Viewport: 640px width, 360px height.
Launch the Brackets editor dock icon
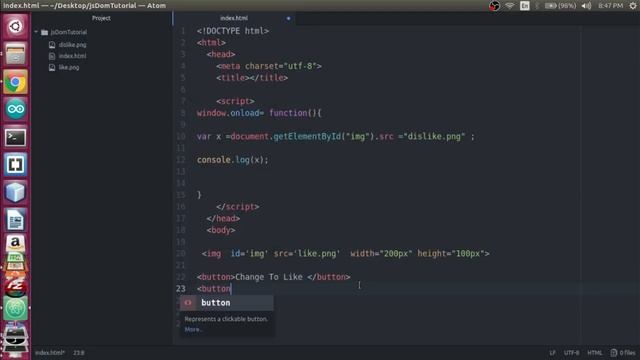coord(16,164)
